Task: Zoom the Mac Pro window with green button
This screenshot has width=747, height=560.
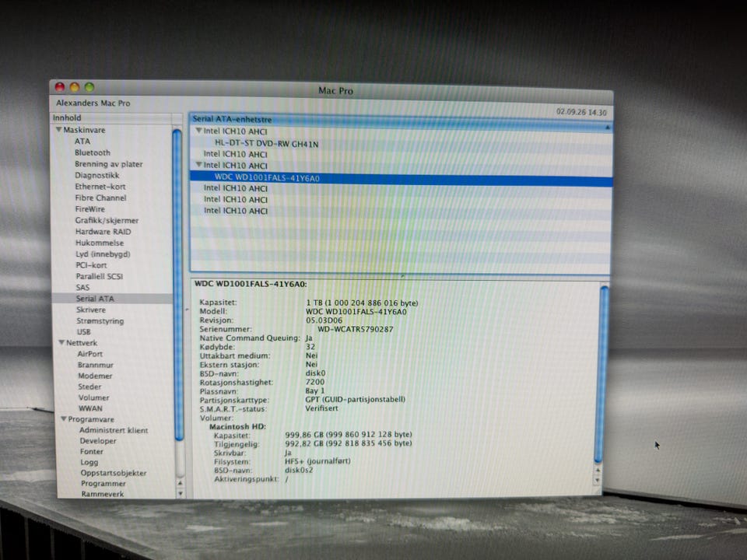Action: tap(89, 87)
